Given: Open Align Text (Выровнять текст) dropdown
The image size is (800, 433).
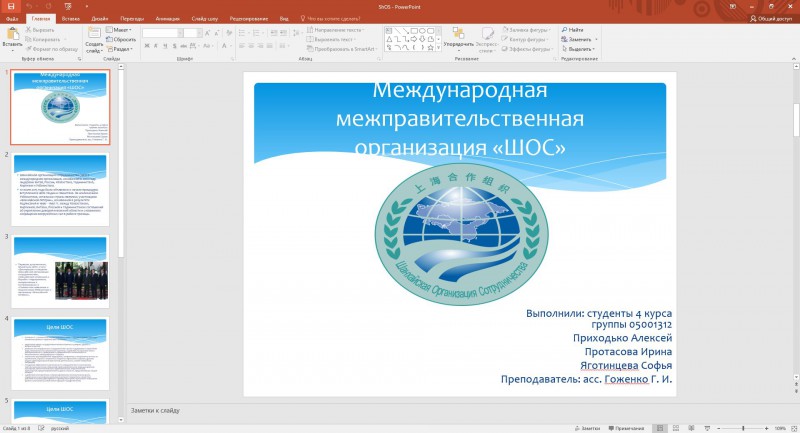Looking at the screenshot, I should pos(331,39).
